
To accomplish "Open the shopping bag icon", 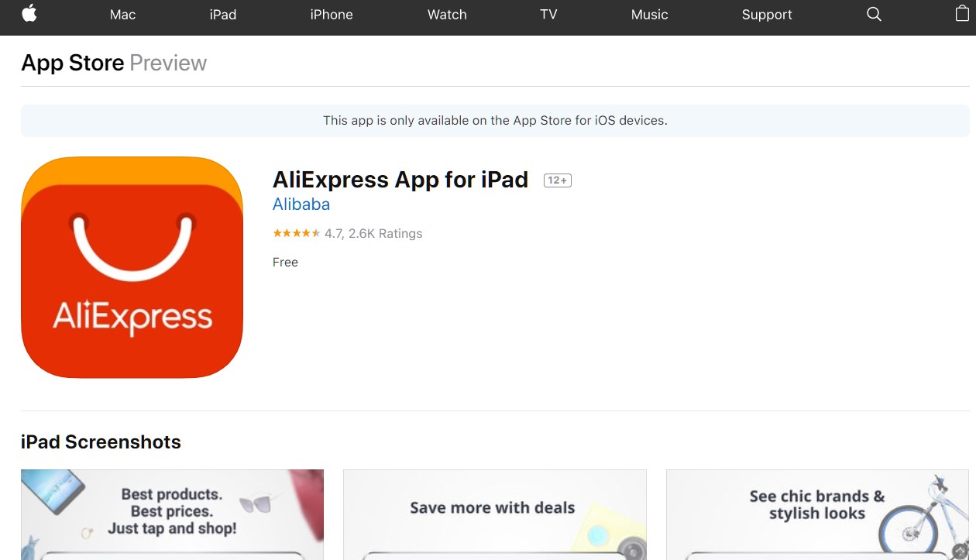I will coord(961,13).
